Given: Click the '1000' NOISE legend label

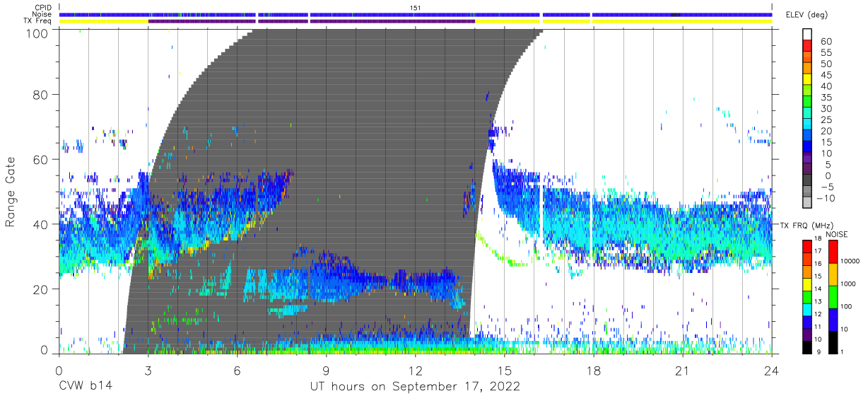Looking at the screenshot, I should point(849,284).
